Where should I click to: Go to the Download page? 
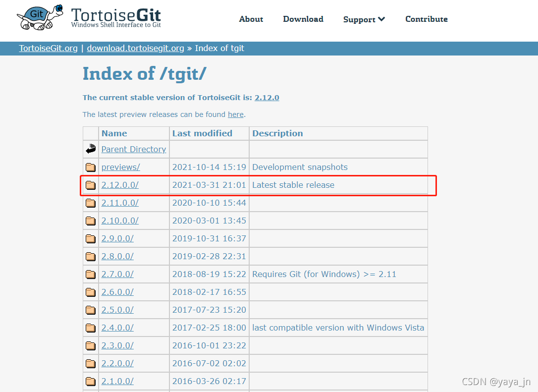click(303, 19)
